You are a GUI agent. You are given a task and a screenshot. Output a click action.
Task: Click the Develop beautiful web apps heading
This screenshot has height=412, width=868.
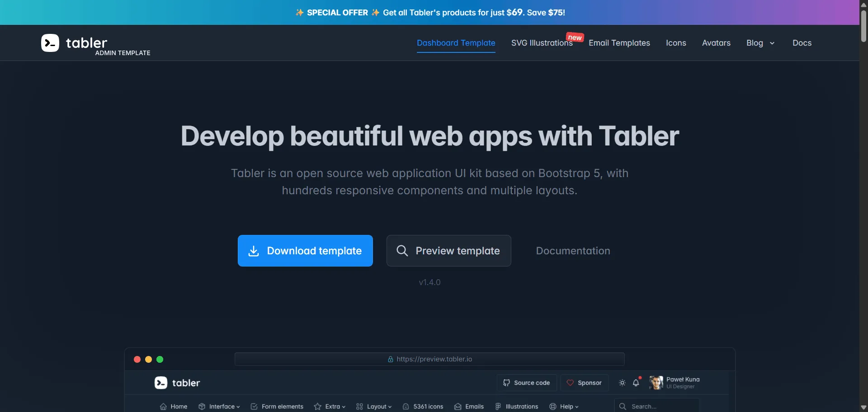tap(429, 136)
